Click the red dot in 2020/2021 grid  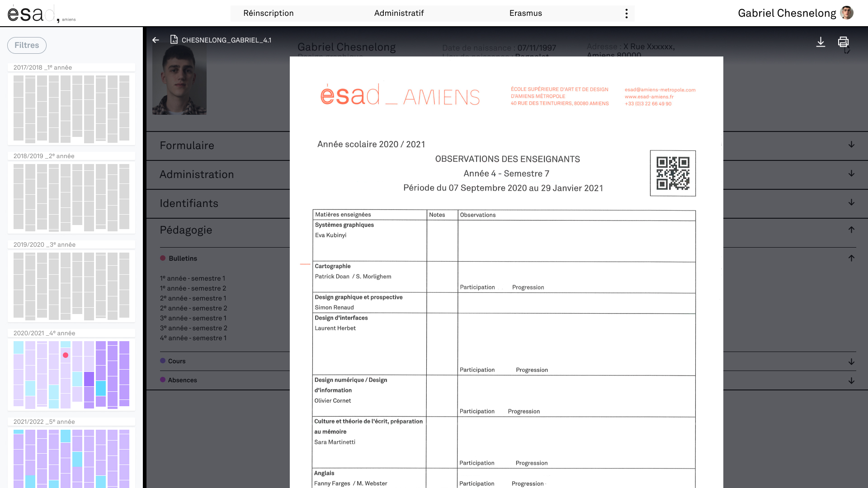[66, 355]
